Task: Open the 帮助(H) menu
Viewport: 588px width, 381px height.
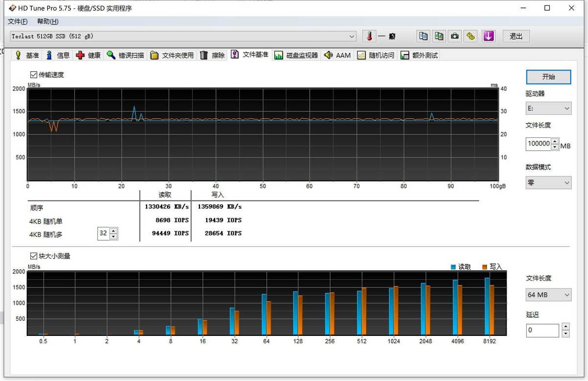Action: (48, 22)
